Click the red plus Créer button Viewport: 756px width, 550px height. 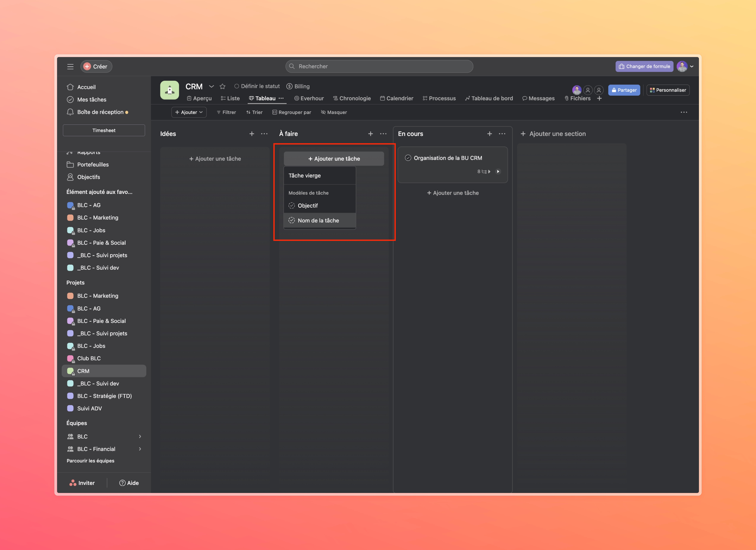[96, 67]
